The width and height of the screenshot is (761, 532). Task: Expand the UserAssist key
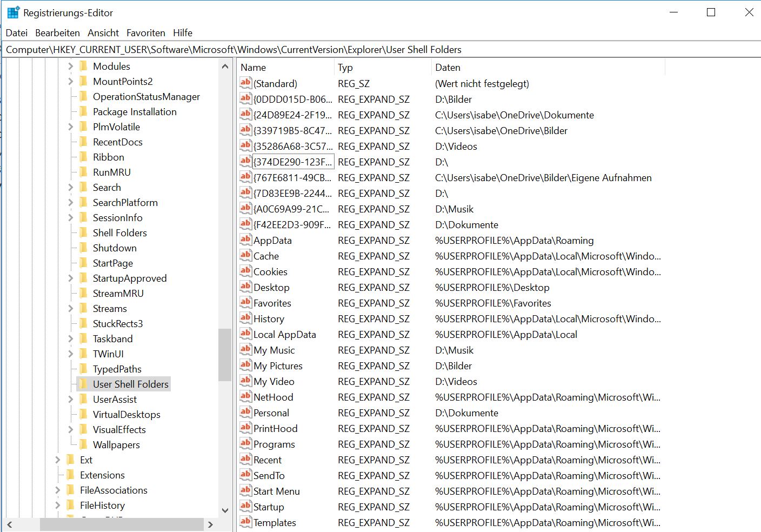click(71, 399)
